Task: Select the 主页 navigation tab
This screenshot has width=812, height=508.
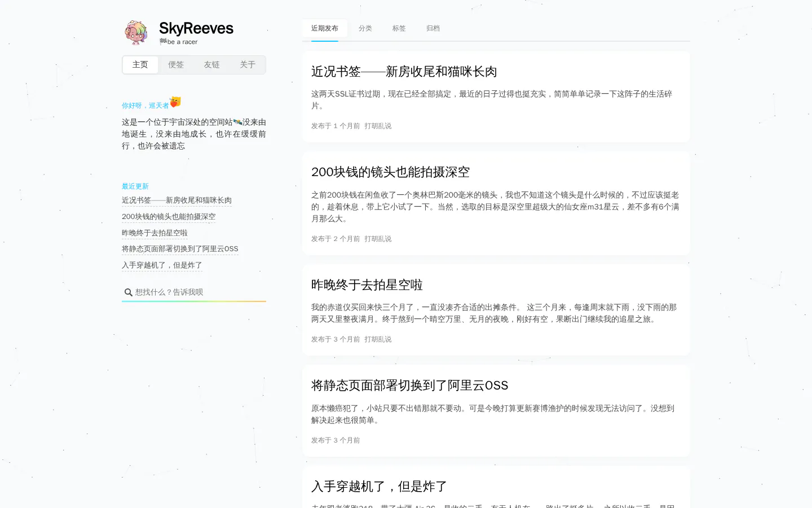Action: 140,65
